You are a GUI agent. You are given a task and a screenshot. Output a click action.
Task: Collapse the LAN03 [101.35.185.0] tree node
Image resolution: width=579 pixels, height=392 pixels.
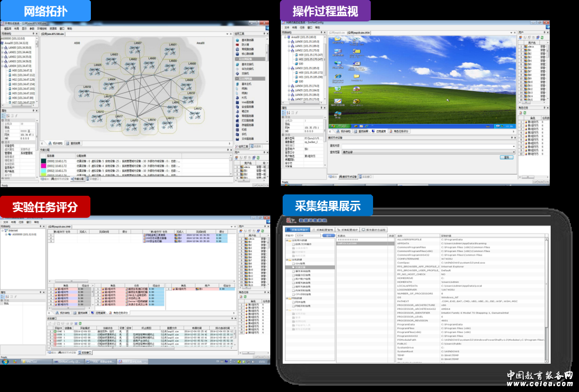coord(289,68)
